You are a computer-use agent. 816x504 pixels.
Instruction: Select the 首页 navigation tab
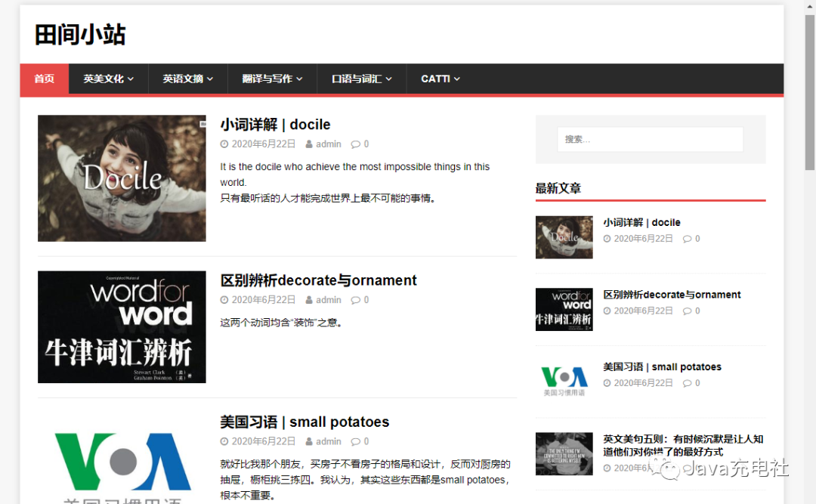pyautogui.click(x=44, y=79)
